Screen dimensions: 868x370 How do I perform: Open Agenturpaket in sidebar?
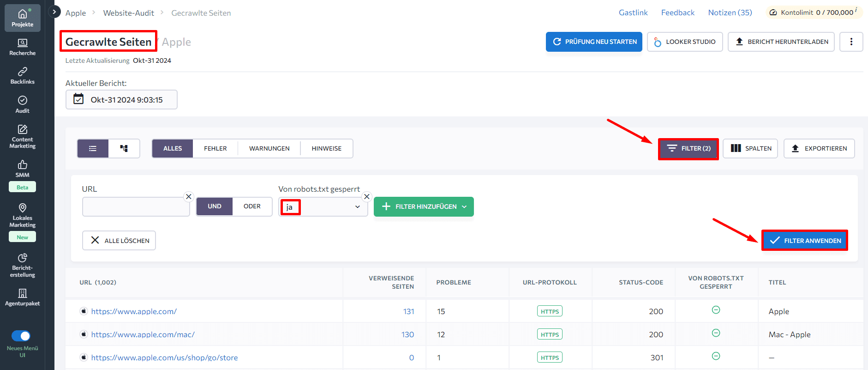point(22,297)
